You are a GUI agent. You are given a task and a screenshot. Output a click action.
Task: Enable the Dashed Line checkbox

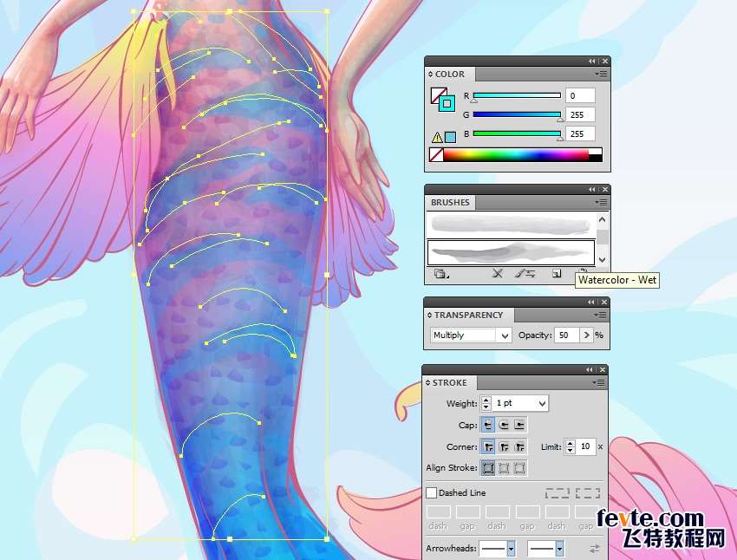[431, 493]
